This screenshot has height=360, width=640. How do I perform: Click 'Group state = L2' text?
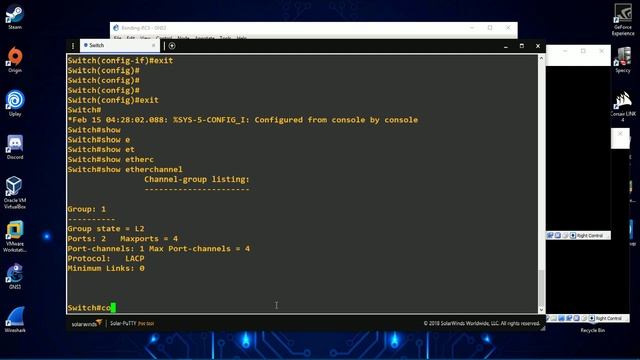106,229
